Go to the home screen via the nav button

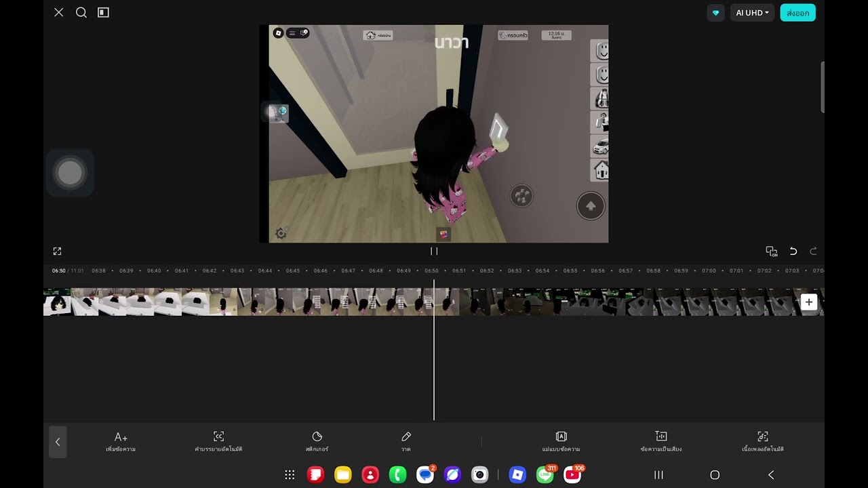[715, 475]
